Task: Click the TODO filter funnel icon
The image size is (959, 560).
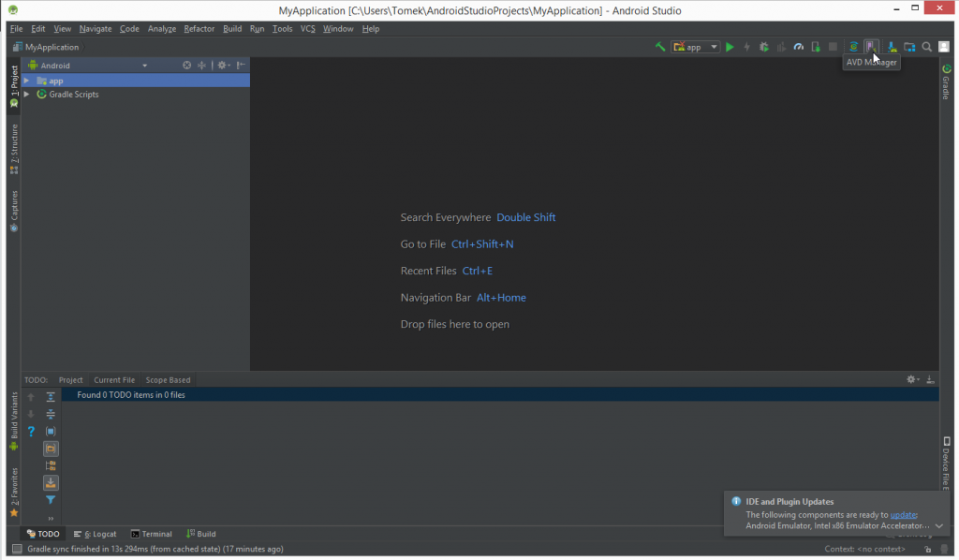Action: click(51, 500)
